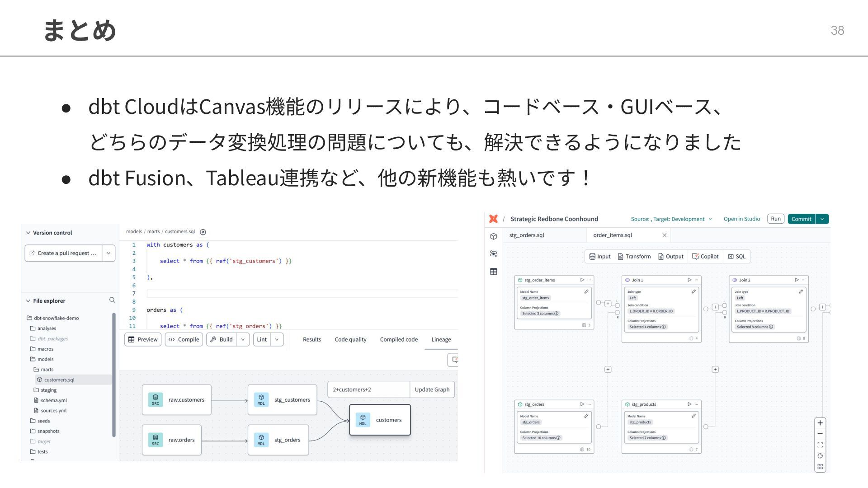
Task: Run the Join 1 node play icon
Action: pos(689,280)
